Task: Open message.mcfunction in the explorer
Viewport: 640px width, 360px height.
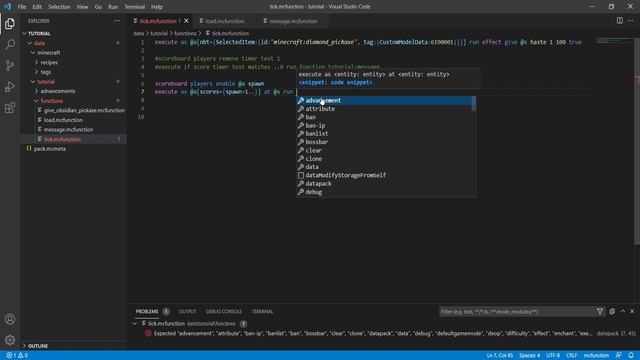Action: point(68,129)
